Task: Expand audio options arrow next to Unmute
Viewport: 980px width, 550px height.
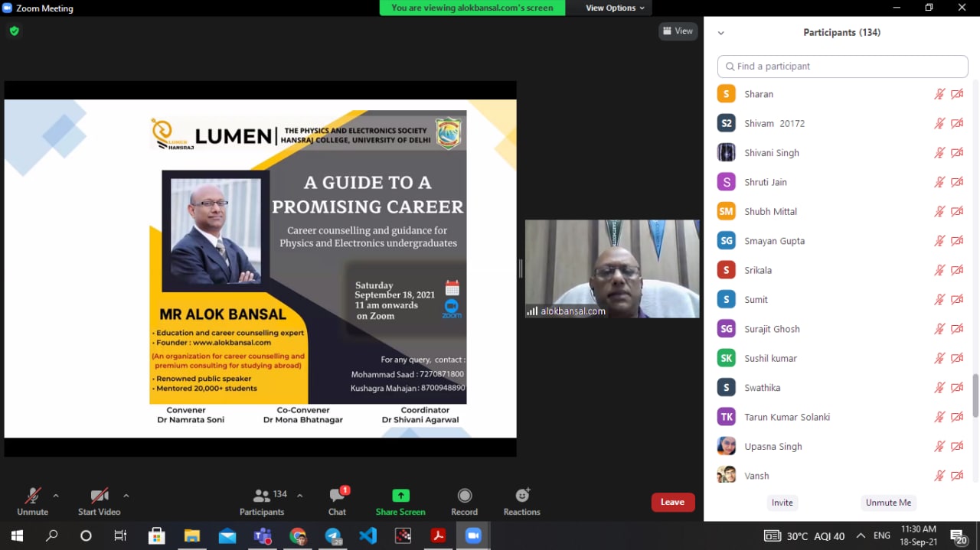Action: point(56,496)
